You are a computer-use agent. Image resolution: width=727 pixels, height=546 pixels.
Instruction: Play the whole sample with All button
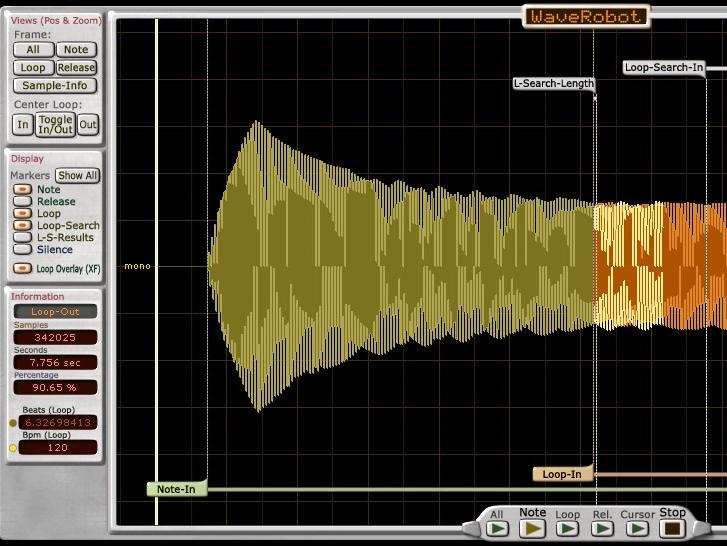pos(497,529)
